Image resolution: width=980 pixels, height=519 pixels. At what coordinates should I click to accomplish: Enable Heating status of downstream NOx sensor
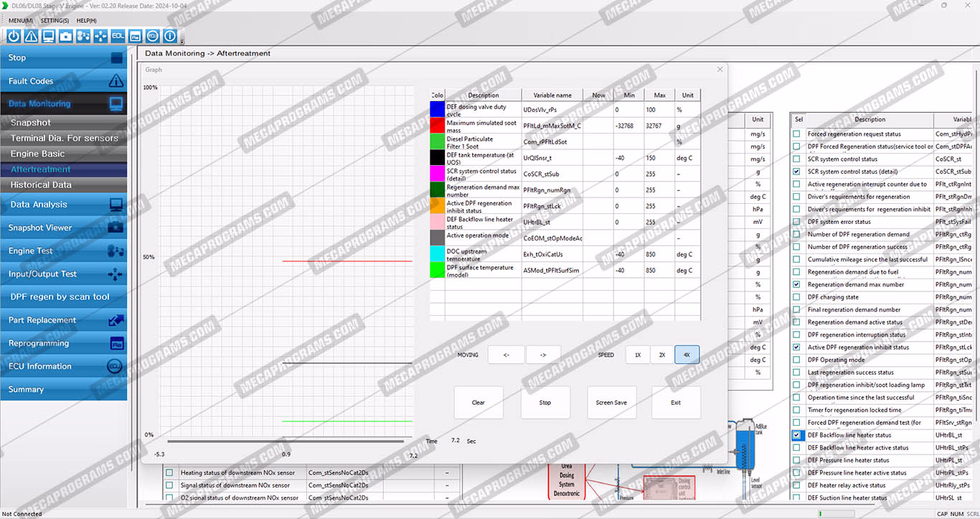pos(169,473)
